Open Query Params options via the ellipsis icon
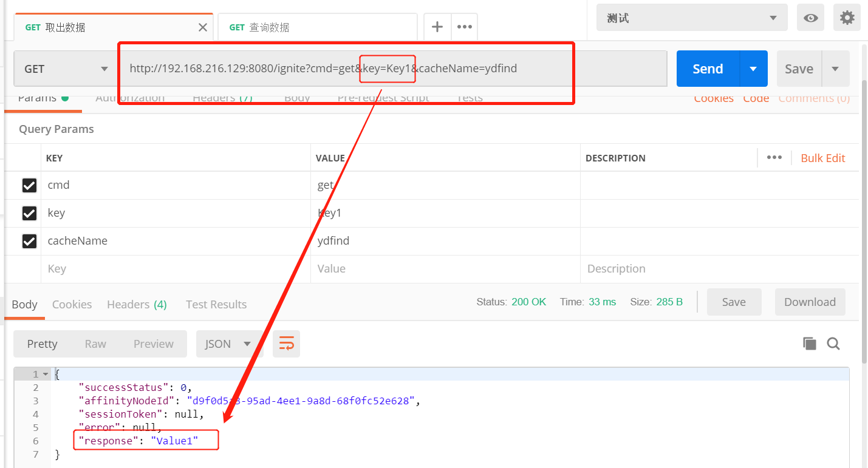Screen dimensions: 868x468 click(774, 157)
